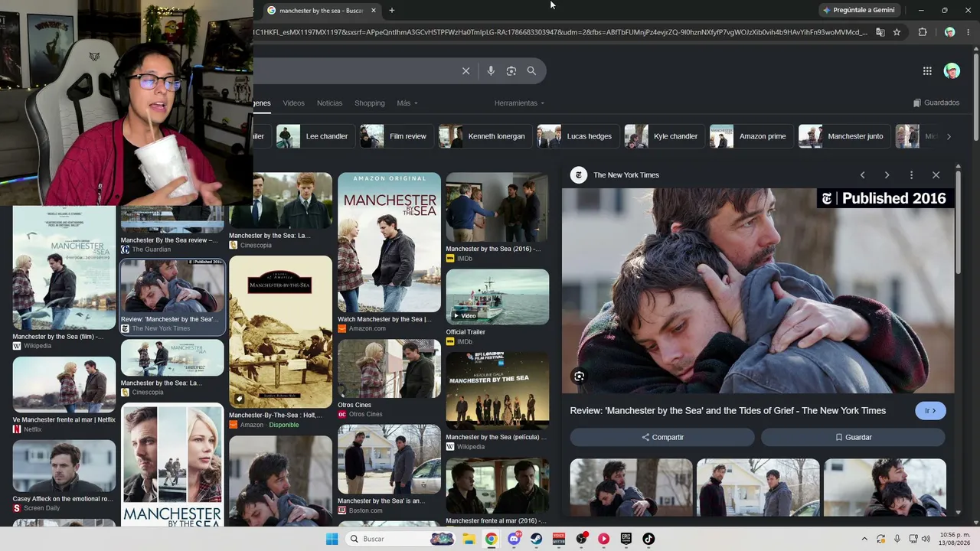Viewport: 980px width, 551px height.
Task: Filter images by Manchester junto chip
Action: point(844,136)
